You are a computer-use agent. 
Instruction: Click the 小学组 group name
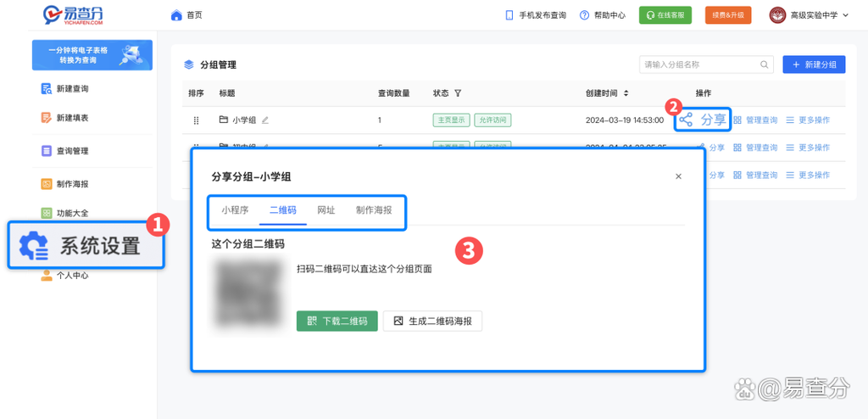click(x=244, y=120)
